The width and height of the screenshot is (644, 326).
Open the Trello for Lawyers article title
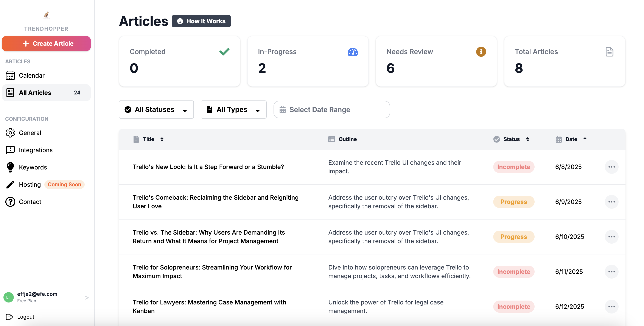pyautogui.click(x=209, y=307)
